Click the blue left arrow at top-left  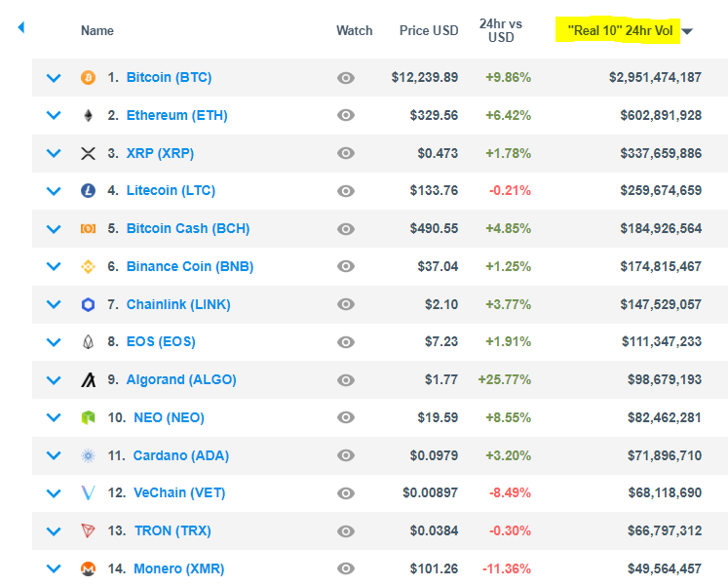coord(21,27)
